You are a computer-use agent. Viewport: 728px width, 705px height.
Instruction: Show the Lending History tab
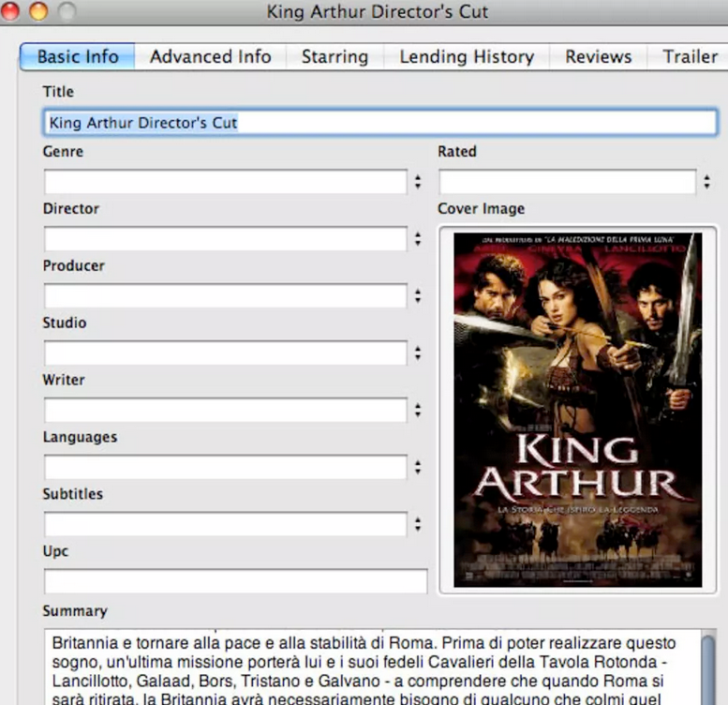click(467, 56)
